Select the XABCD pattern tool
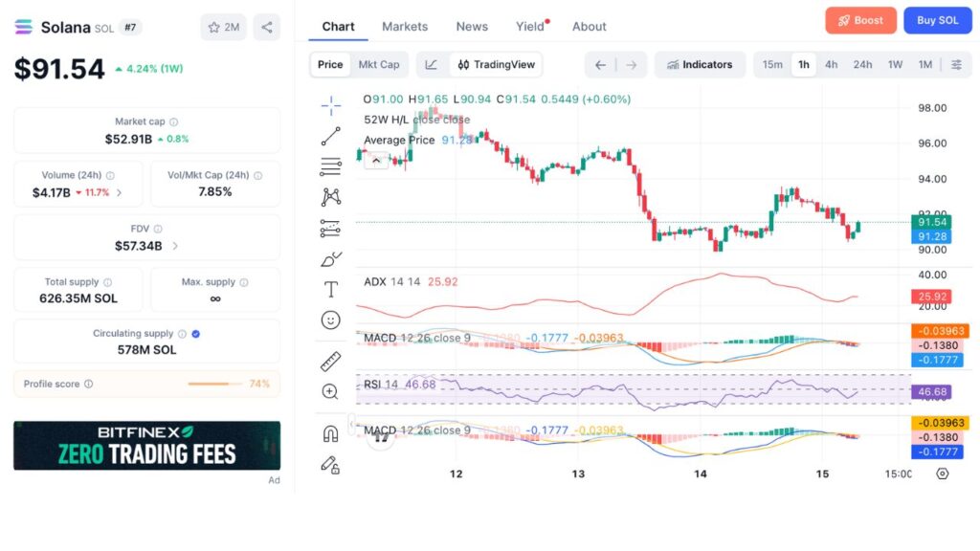The width and height of the screenshot is (980, 551). click(x=330, y=197)
